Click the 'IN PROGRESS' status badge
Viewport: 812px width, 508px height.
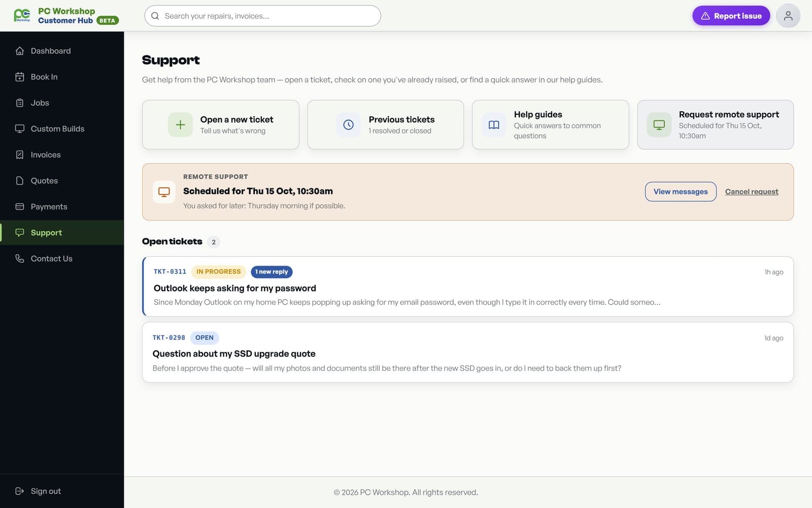(218, 272)
